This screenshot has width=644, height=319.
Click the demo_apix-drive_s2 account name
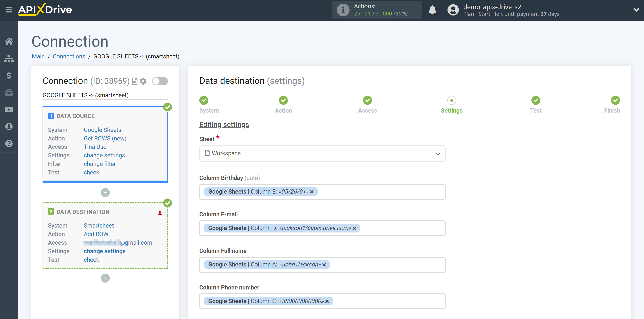(492, 7)
